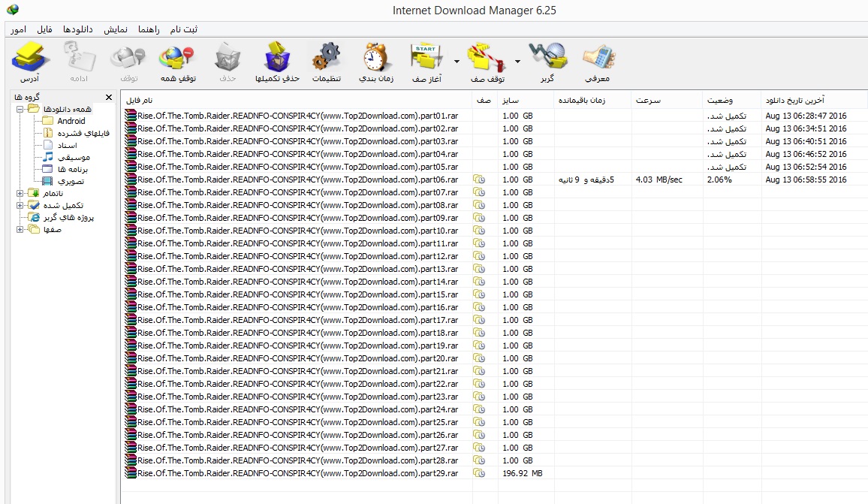Open the فایل (File) menu

[x=45, y=29]
